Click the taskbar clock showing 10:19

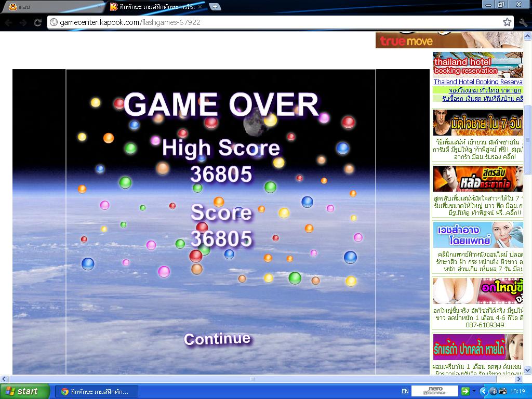tap(517, 392)
